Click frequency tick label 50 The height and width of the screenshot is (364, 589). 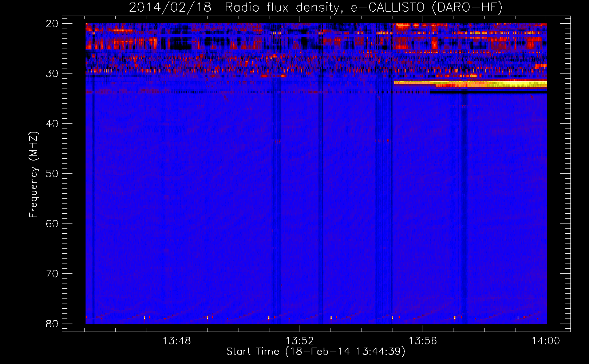click(x=52, y=174)
